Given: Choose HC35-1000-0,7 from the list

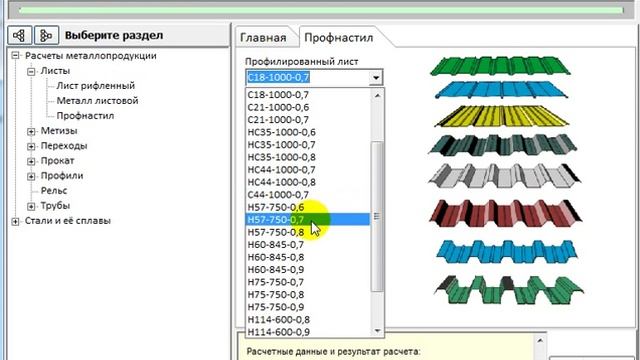Looking at the screenshot, I should [x=308, y=144].
